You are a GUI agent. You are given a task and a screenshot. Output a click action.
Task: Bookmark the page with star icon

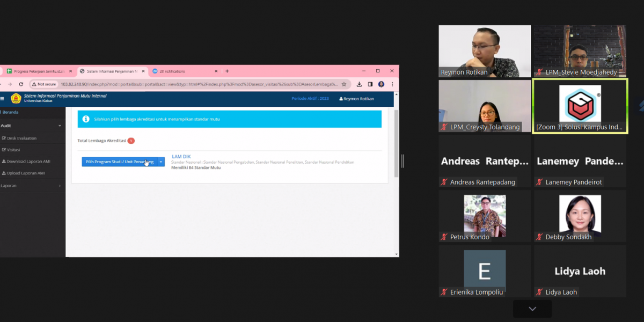pyautogui.click(x=344, y=84)
